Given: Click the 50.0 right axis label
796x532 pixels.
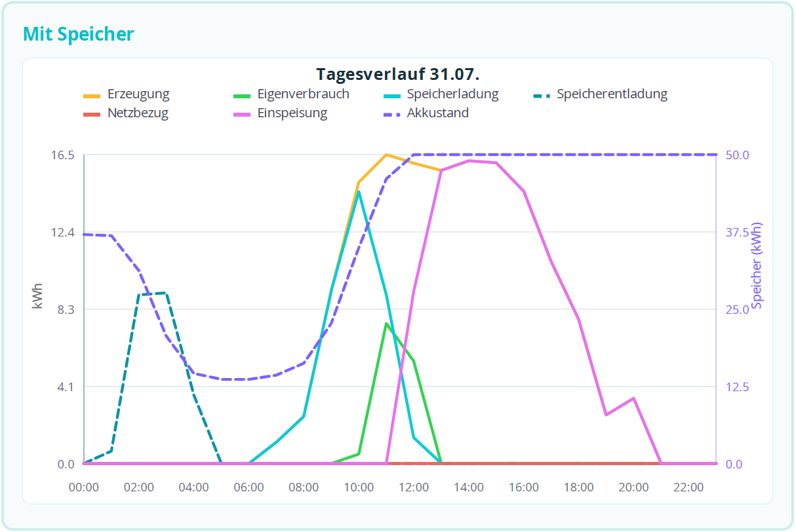Looking at the screenshot, I should pos(737,155).
